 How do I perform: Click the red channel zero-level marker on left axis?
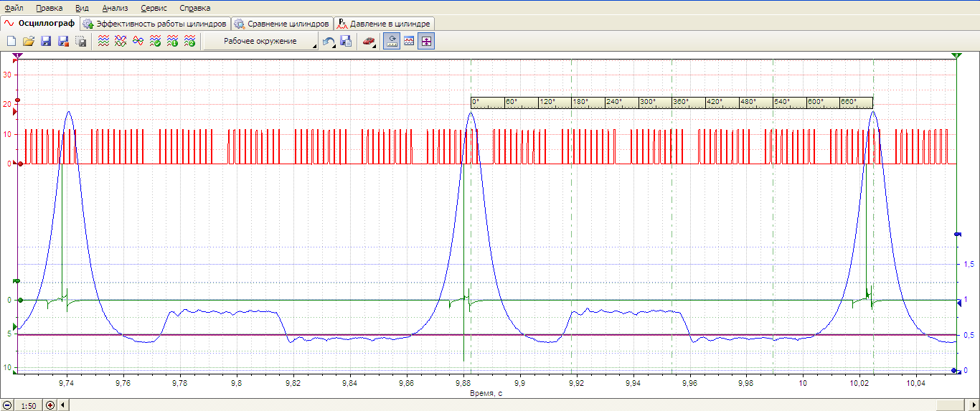19,164
